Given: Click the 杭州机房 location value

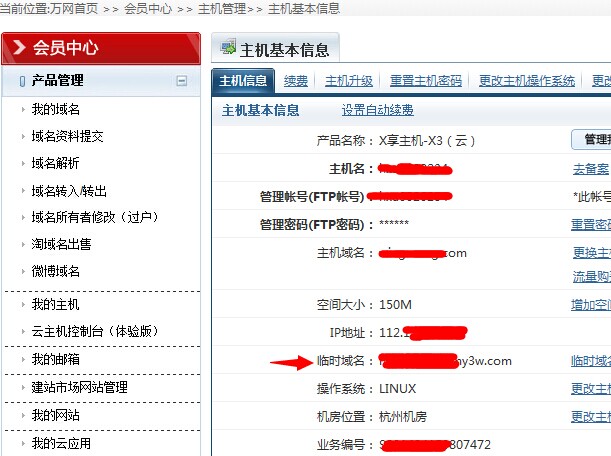Looking at the screenshot, I should tap(403, 417).
